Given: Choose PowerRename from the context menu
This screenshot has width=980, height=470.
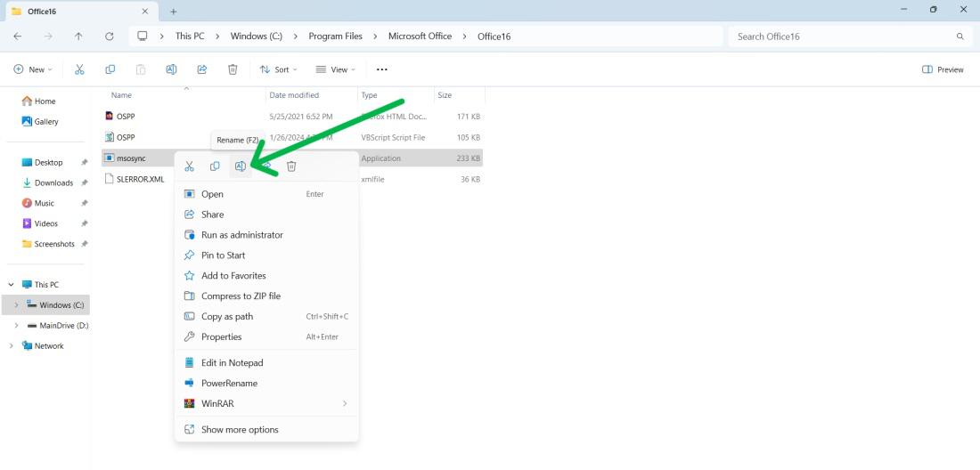Looking at the screenshot, I should (266, 384).
